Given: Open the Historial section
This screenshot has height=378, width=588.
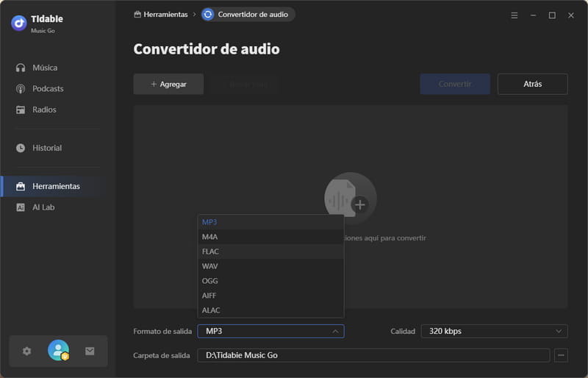Looking at the screenshot, I should pyautogui.click(x=39, y=148).
